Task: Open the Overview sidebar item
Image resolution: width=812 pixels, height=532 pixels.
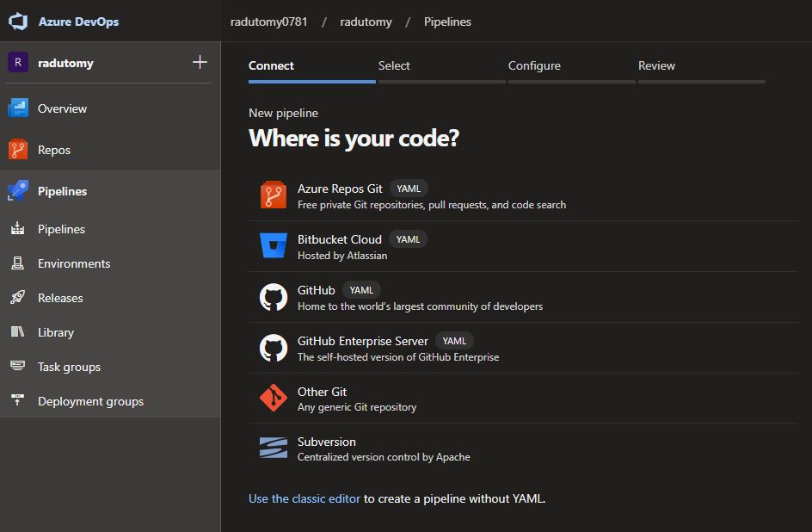Action: 110,108
